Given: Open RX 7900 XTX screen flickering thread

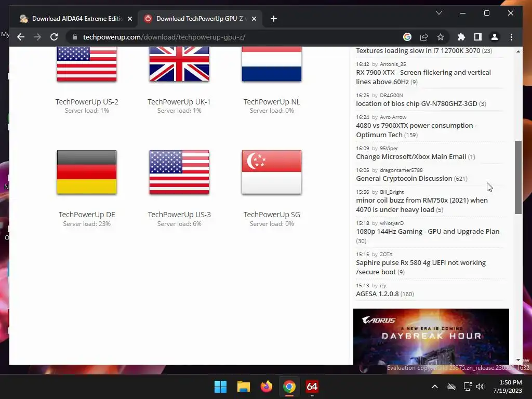Looking at the screenshot, I should [x=423, y=77].
